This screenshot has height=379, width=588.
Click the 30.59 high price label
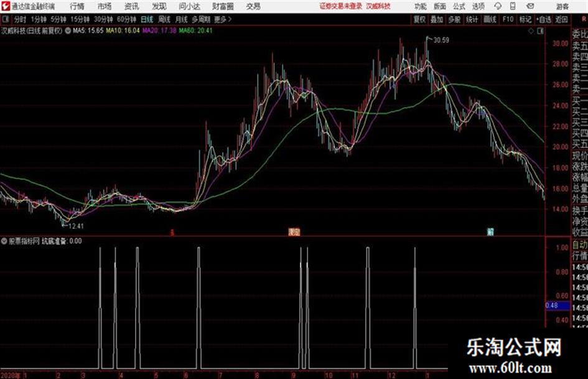pos(441,40)
